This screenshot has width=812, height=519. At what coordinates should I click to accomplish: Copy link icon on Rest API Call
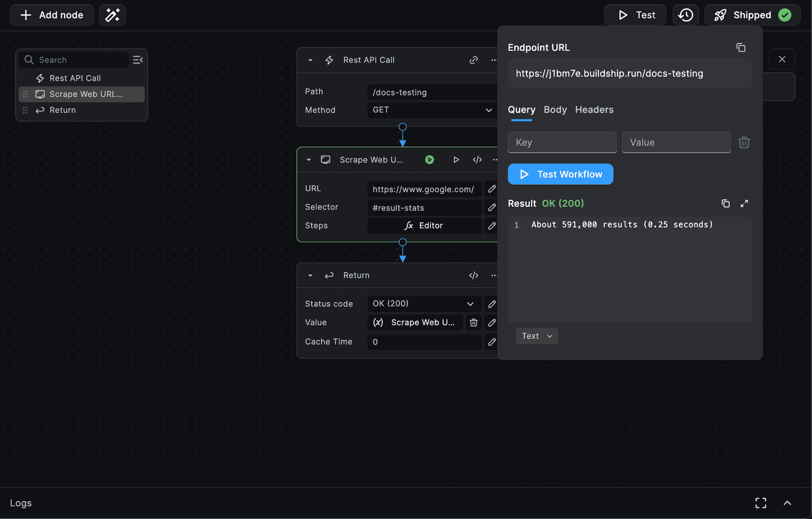(473, 60)
